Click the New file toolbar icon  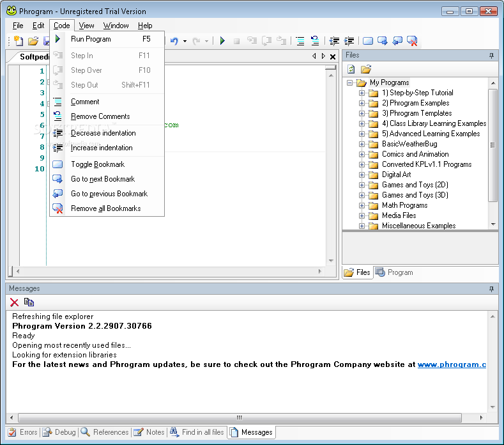(19, 41)
